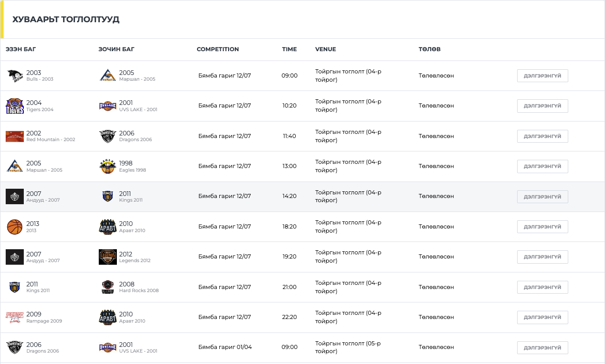The image size is (605, 364).
Task: Open ДЭЛГЭРЭНГҮЙ for Bulls vs Маршал game
Action: click(542, 76)
